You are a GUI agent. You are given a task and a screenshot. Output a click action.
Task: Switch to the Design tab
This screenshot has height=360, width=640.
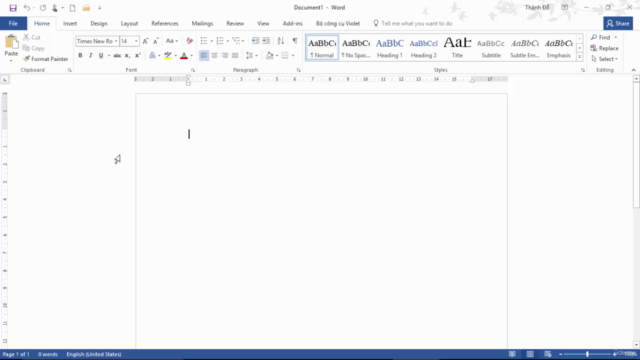pos(99,23)
